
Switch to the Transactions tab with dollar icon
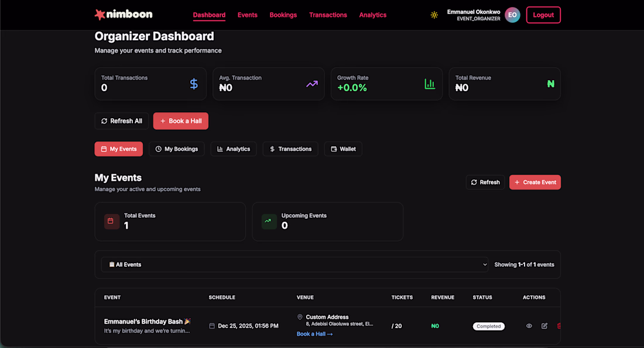290,149
